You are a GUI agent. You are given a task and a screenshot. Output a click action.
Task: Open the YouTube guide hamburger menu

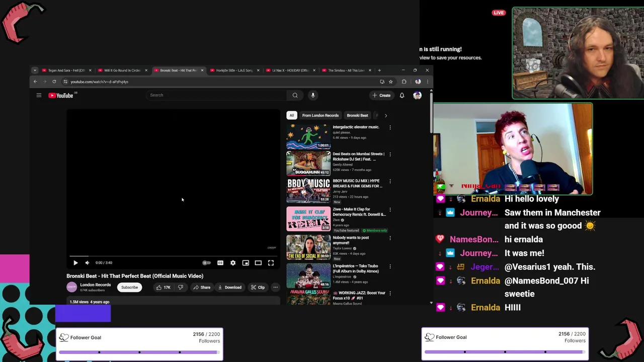pos(39,95)
